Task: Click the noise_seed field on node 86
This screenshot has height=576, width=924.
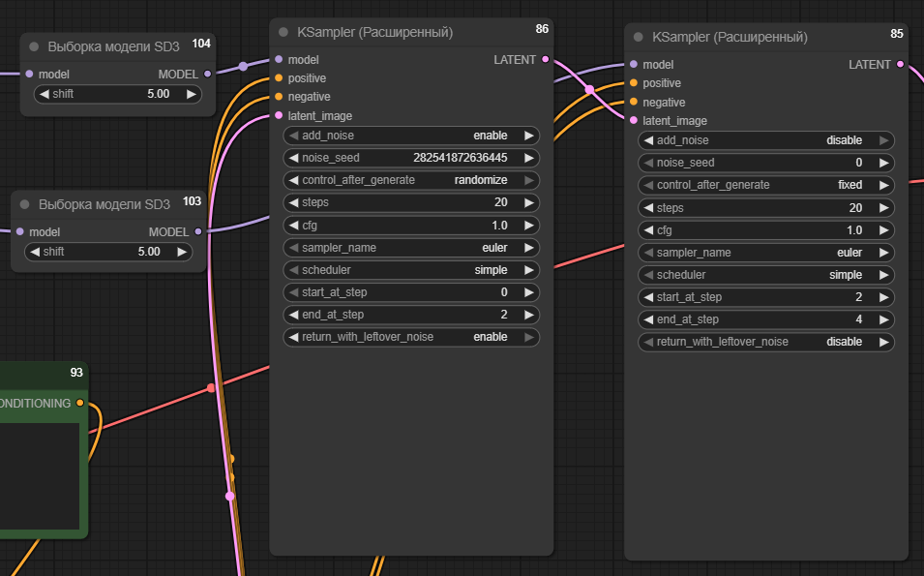Action: coord(411,158)
